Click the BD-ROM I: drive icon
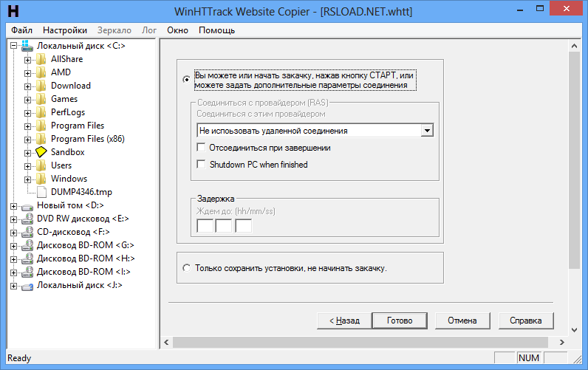Screen dimensions: 588x370 (27, 273)
